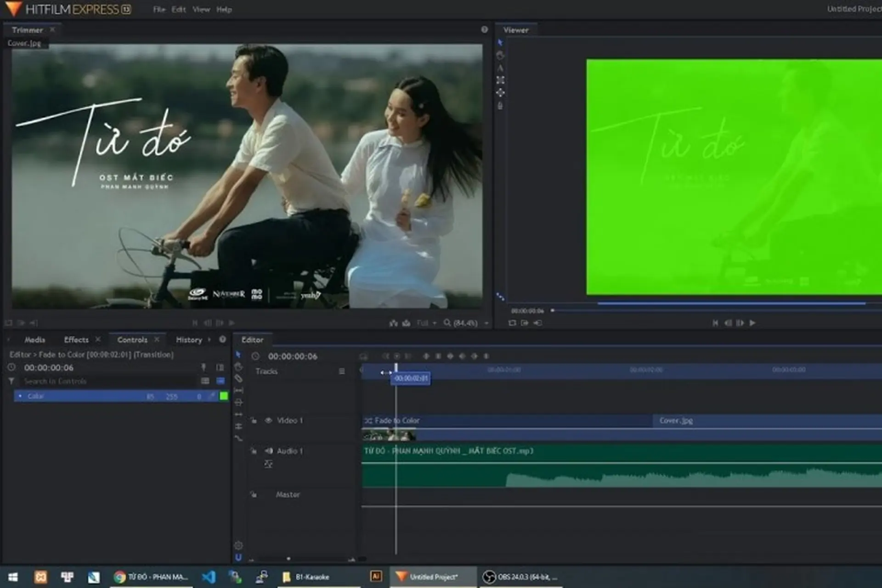Click the Viewer playback scrubber handle
The image size is (882, 588).
click(553, 311)
